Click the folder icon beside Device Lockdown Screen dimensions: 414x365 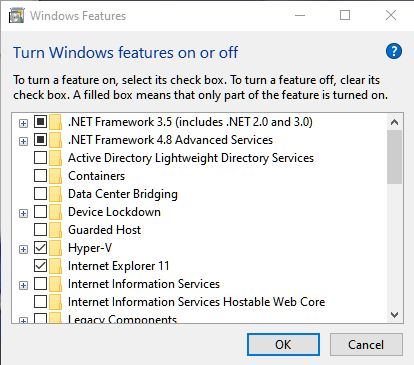coord(55,212)
